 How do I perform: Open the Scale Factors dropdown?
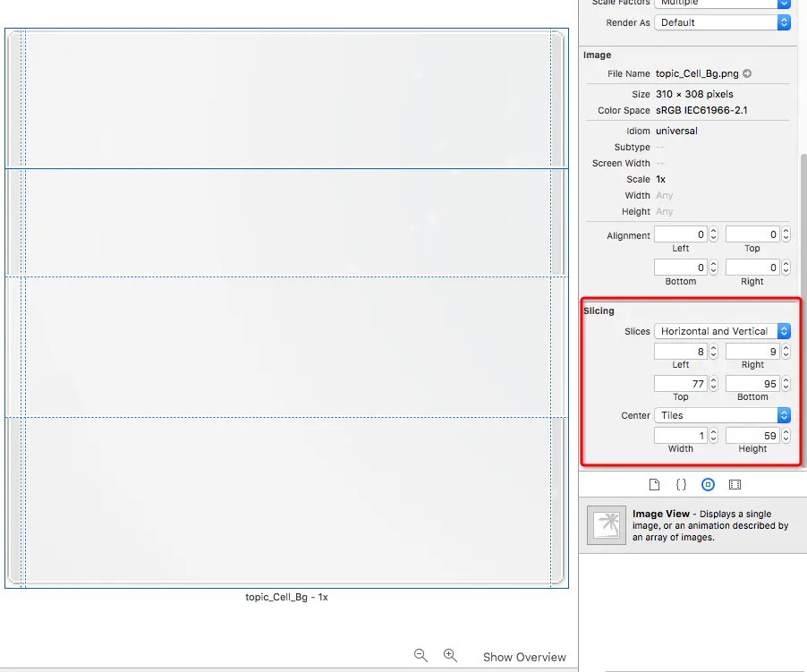click(x=722, y=3)
